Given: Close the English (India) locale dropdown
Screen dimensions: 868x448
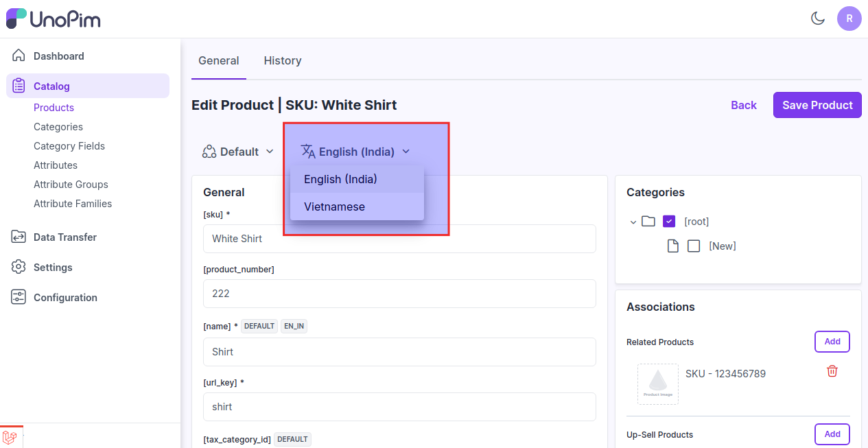Looking at the screenshot, I should tap(355, 152).
